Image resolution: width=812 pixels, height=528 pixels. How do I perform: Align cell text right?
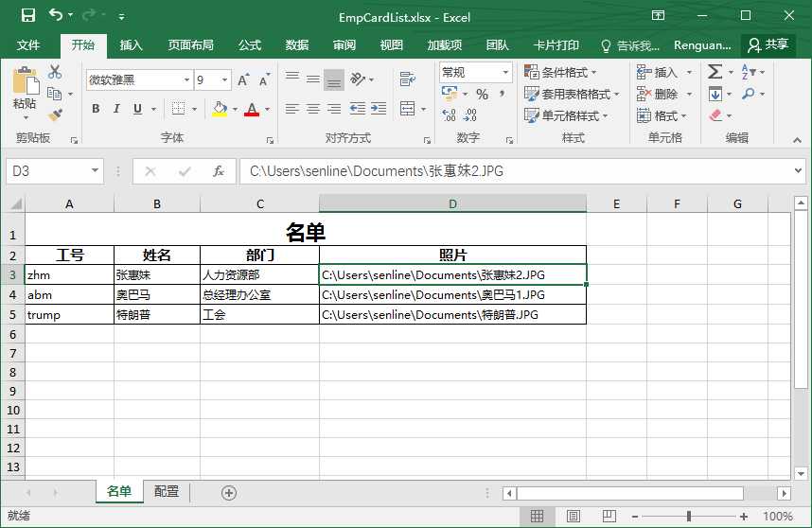click(x=334, y=109)
